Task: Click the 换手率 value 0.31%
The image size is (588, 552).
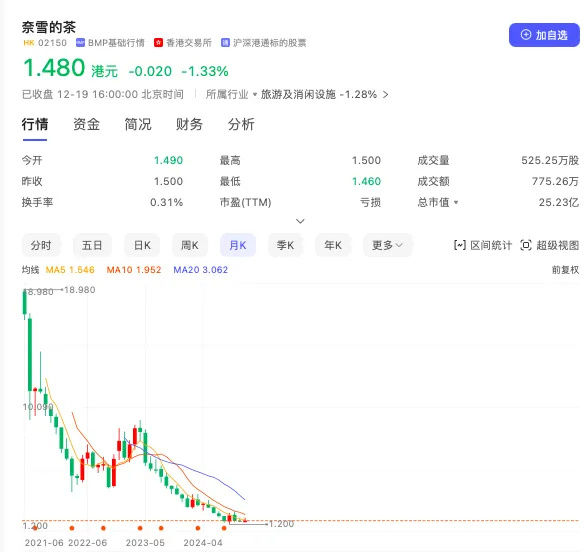Action: pyautogui.click(x=166, y=202)
